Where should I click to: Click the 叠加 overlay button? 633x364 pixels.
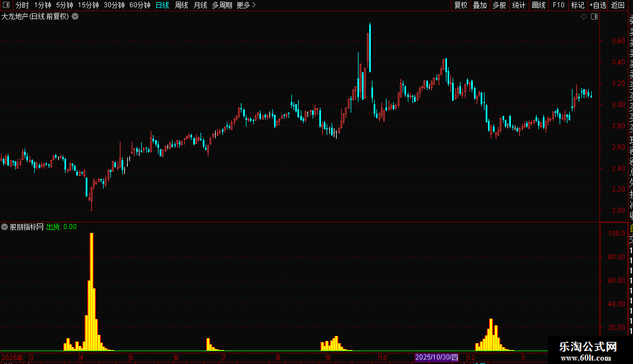coord(480,5)
